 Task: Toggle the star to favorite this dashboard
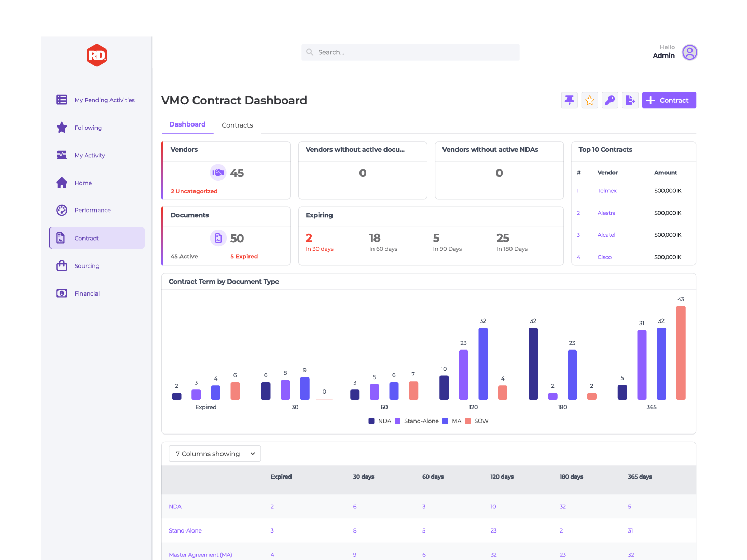(x=589, y=100)
